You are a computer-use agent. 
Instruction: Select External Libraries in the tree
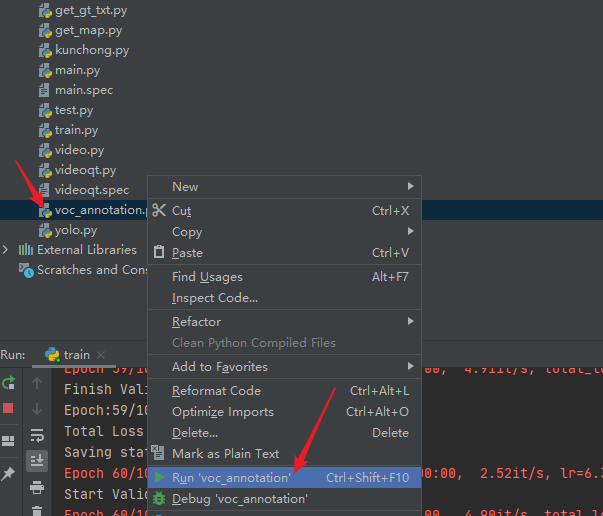pyautogui.click(x=87, y=250)
